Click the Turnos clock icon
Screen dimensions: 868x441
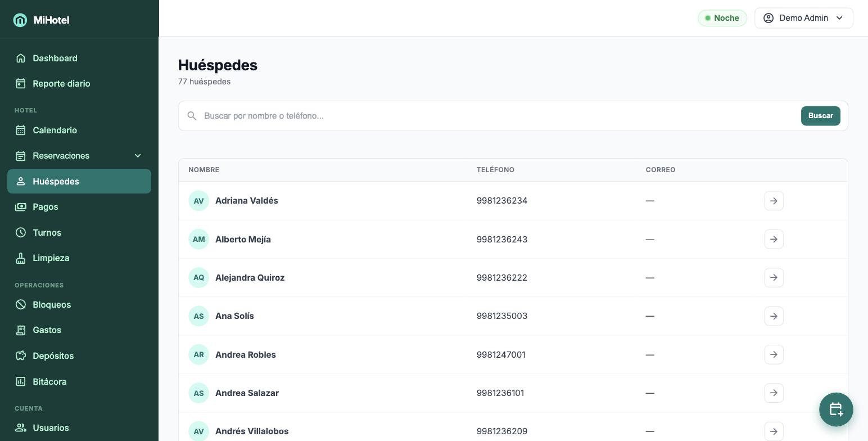click(21, 232)
